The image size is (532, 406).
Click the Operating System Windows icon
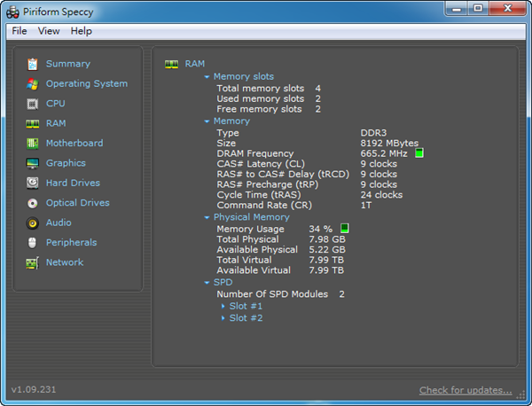pos(33,84)
